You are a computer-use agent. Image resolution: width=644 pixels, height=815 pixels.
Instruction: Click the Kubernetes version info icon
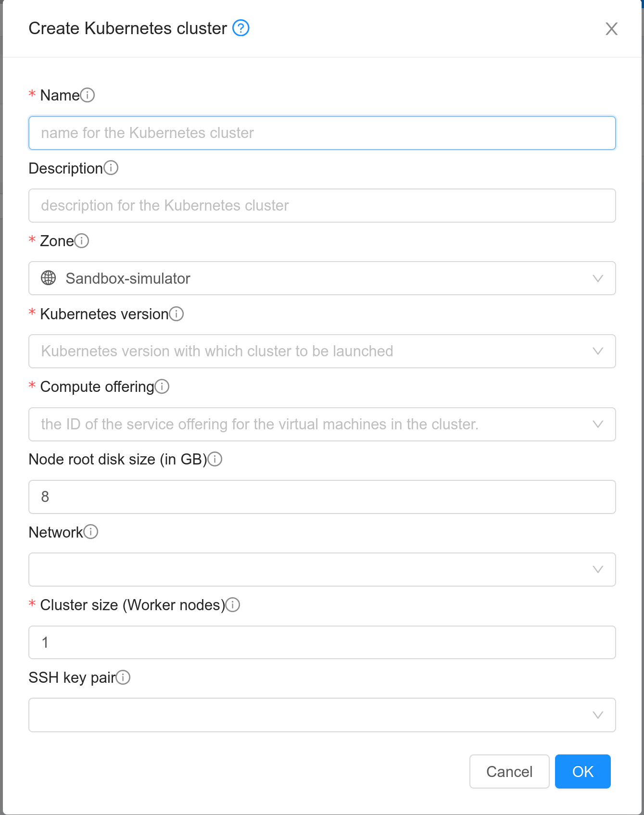[x=177, y=313]
